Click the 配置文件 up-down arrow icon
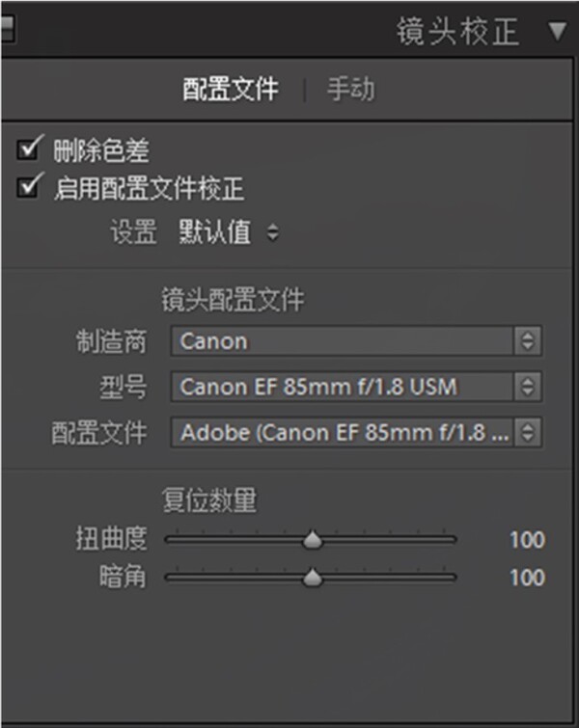Viewport: 579px width, 728px height. pos(528,432)
